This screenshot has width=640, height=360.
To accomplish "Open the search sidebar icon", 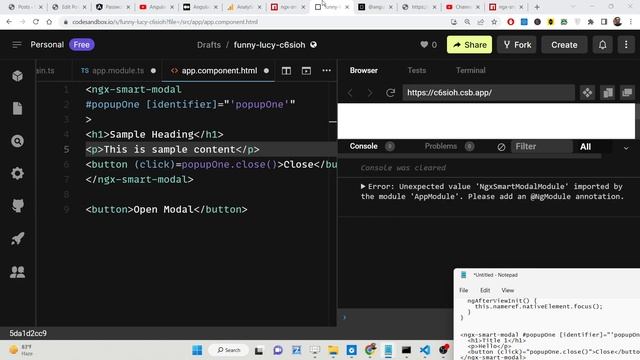I will pos(18,141).
